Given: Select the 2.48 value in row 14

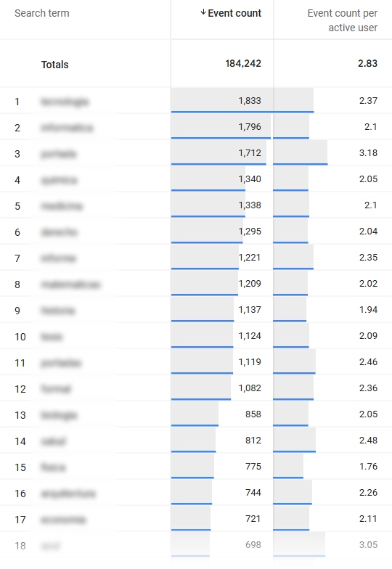Looking at the screenshot, I should [x=368, y=440].
